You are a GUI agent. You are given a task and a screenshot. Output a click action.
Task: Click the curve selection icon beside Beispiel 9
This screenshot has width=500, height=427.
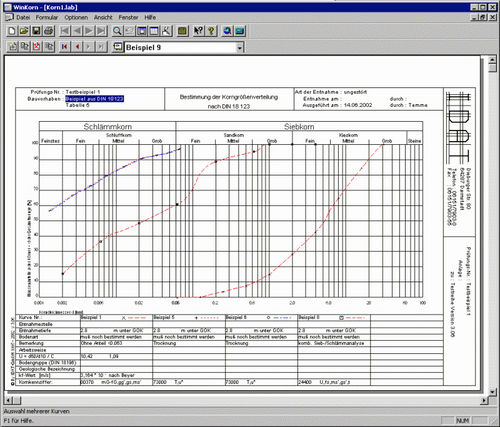[118, 47]
